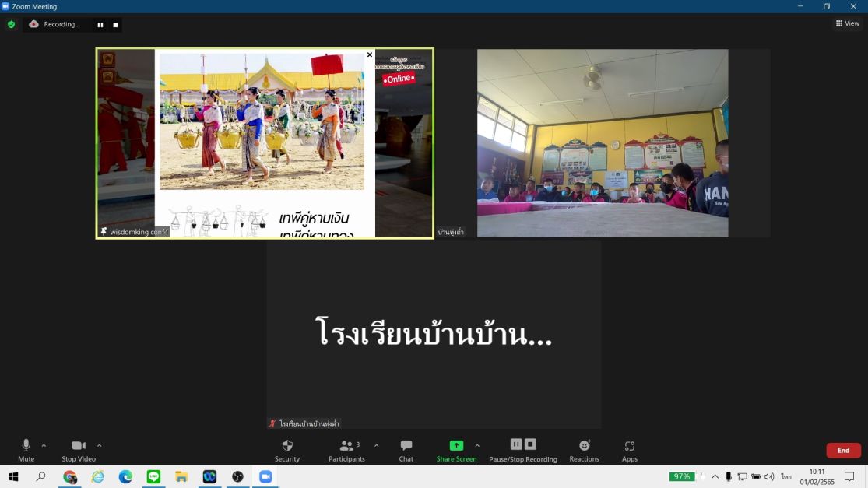Pause recording from top Recording indicator

tap(100, 25)
